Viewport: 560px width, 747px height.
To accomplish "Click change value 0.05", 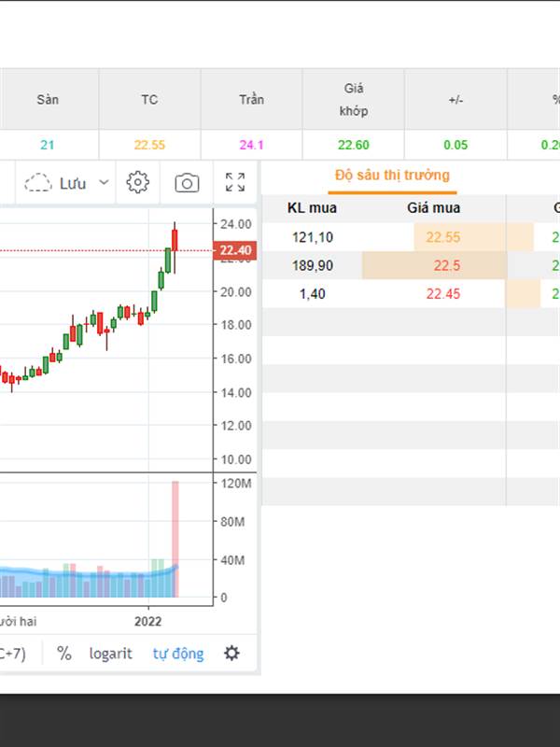I will tap(455, 145).
